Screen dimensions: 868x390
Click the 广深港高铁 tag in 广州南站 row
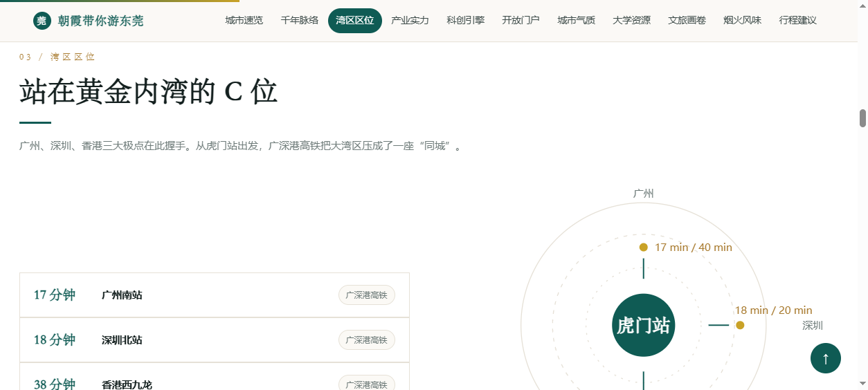click(367, 295)
